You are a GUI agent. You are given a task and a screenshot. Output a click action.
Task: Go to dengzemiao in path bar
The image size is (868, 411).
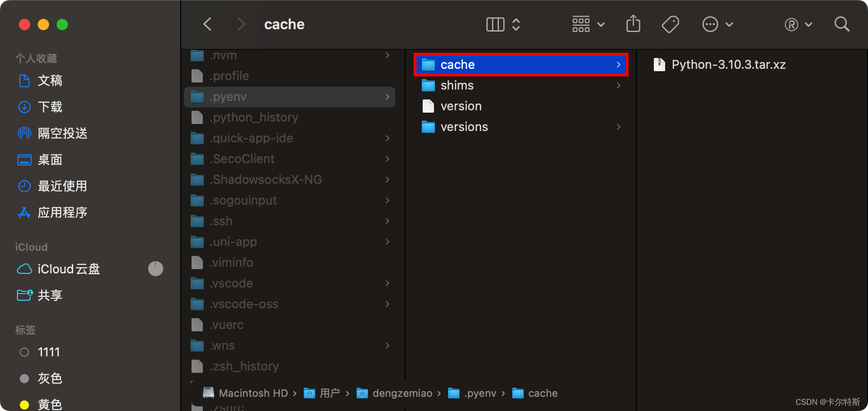pos(402,393)
